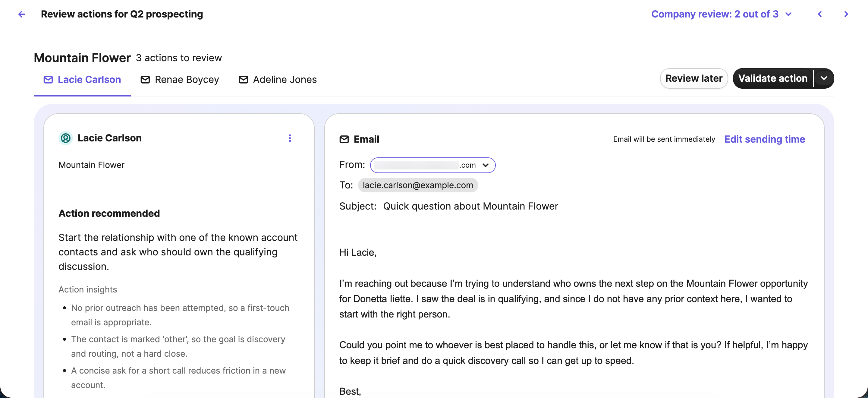
Task: Go to next company review
Action: pyautogui.click(x=846, y=14)
